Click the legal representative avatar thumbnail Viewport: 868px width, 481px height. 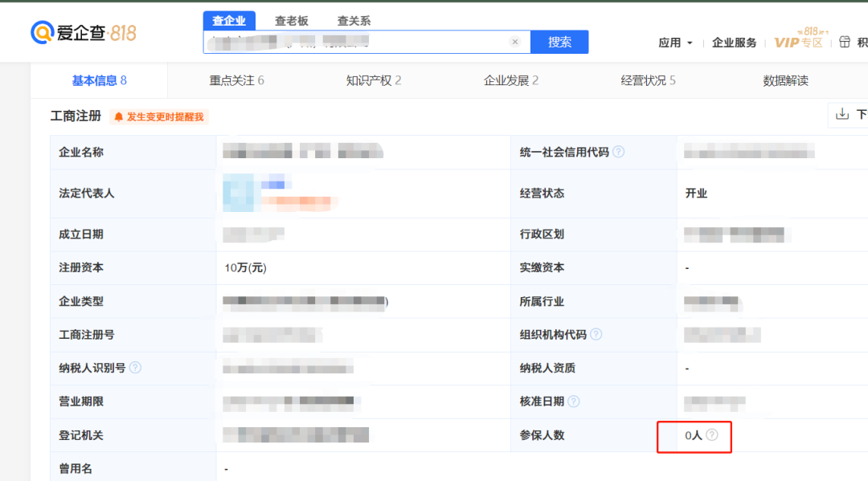pyautogui.click(x=238, y=193)
